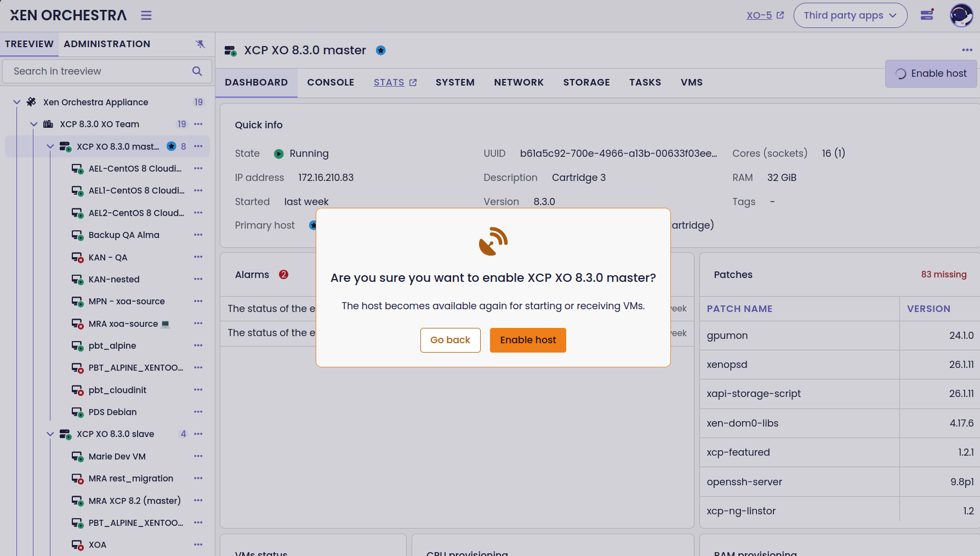Open the XO-5 external link
The width and height of the screenshot is (980, 556).
click(765, 15)
